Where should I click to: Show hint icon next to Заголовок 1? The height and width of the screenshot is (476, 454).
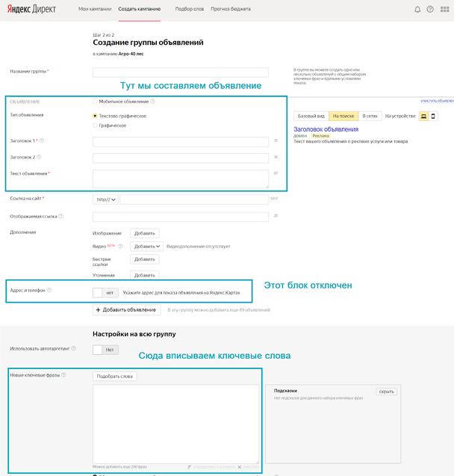point(42,140)
